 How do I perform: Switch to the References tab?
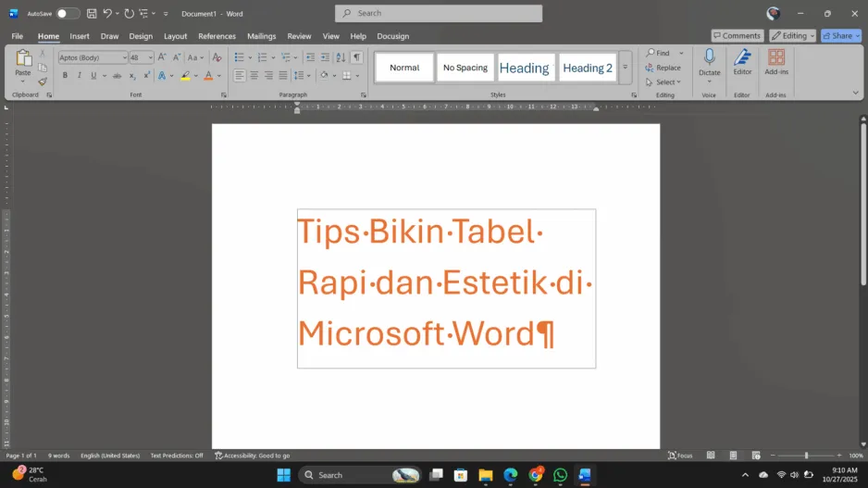click(217, 36)
